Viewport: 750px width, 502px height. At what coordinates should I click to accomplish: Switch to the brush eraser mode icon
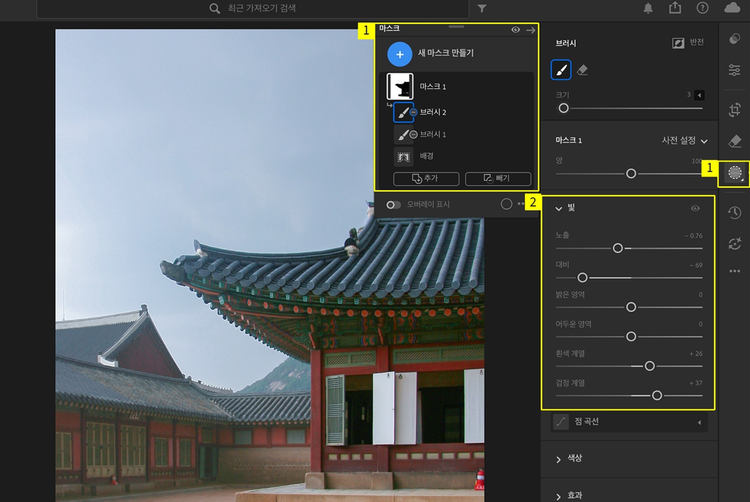582,70
